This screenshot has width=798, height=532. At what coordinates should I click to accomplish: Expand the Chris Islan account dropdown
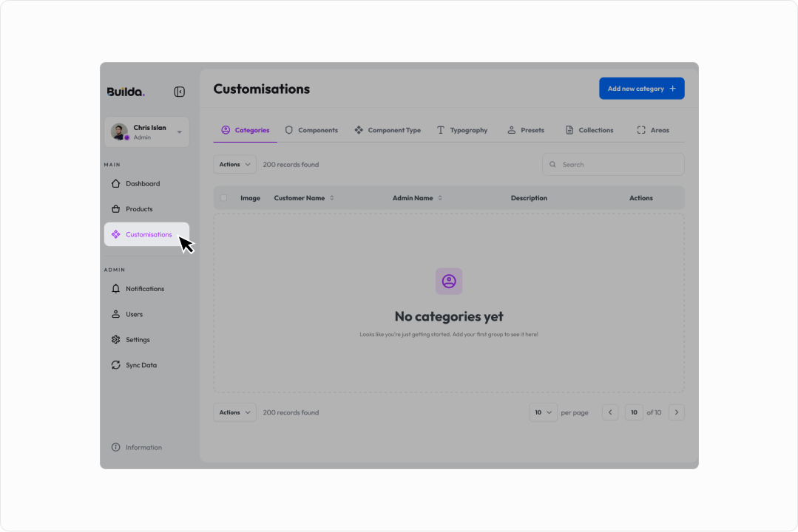(x=179, y=132)
